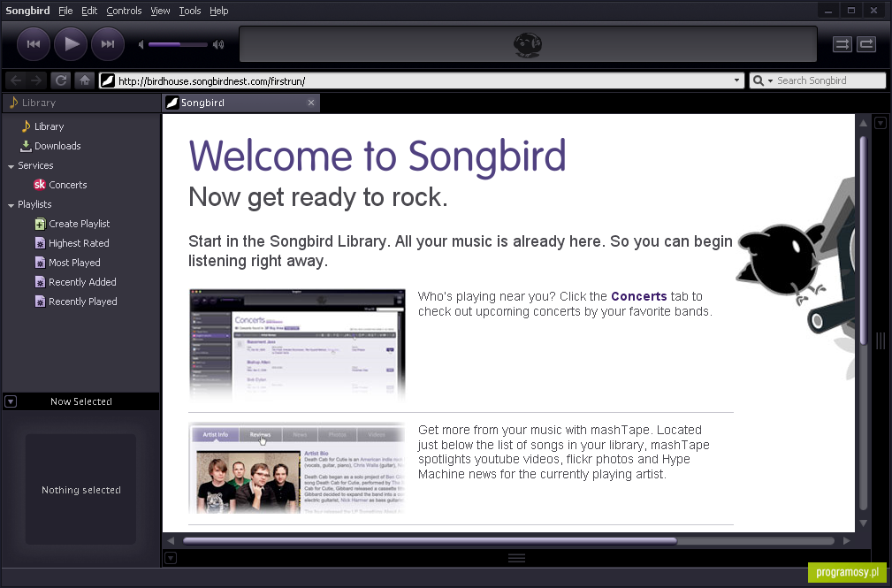Click the Concerts link in the welcome text
This screenshot has height=588, width=892.
click(x=639, y=296)
